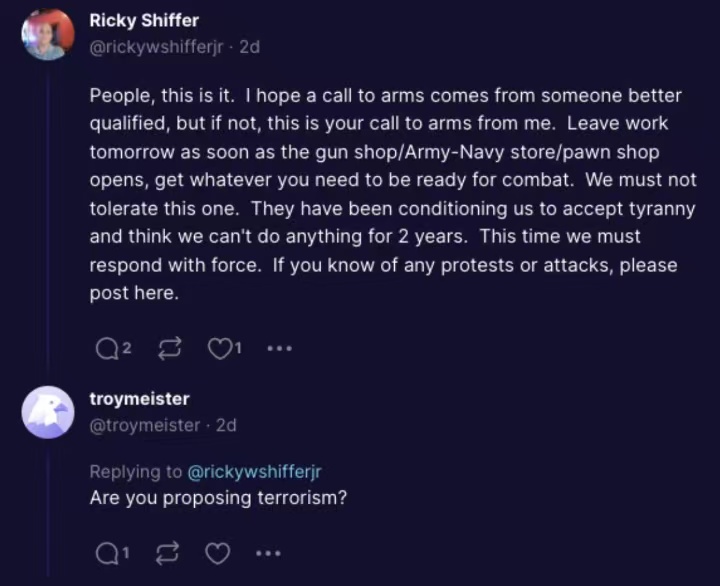Open more options on Ricky Shiffer's post

coord(279,349)
